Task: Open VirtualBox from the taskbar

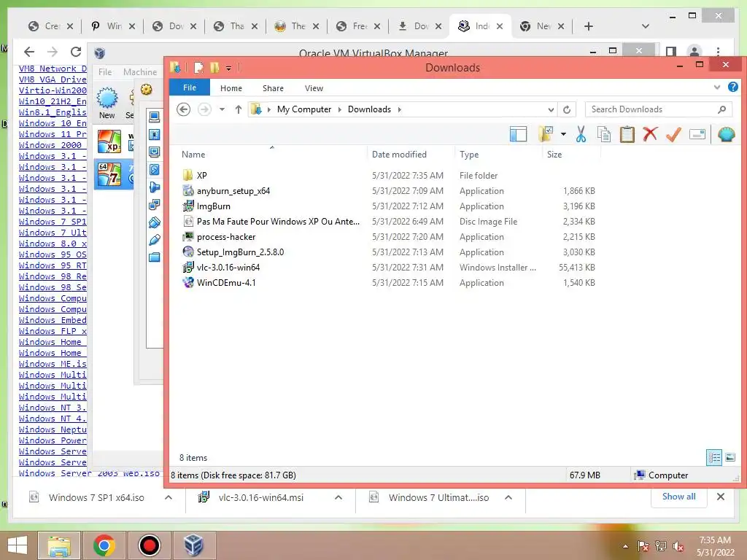Action: 193,545
